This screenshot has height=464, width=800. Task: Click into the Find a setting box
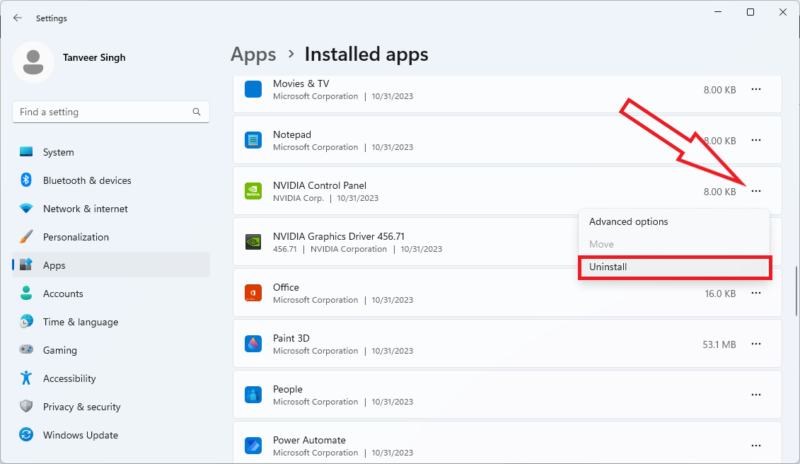[x=111, y=112]
